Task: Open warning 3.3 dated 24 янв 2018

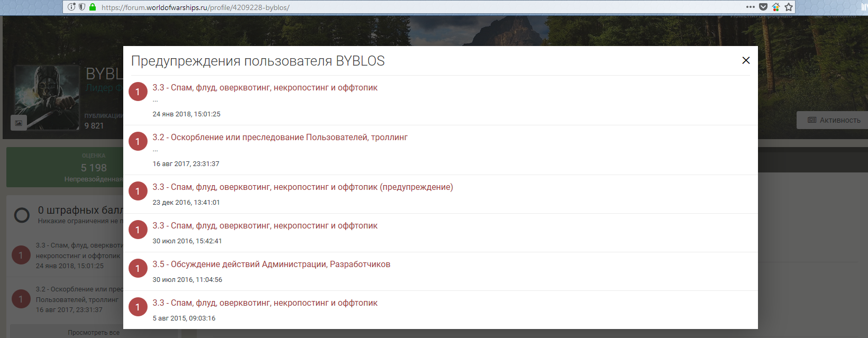Action: coord(264,88)
